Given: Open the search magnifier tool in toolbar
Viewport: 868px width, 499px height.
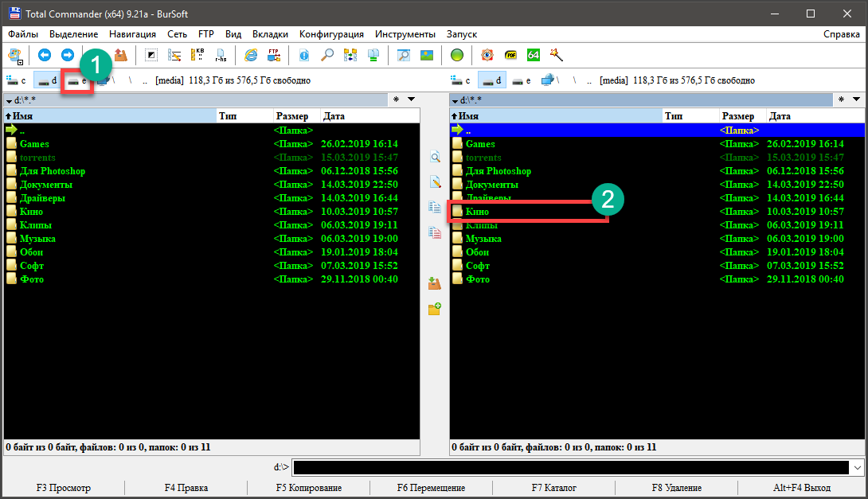Looking at the screenshot, I should coord(327,55).
